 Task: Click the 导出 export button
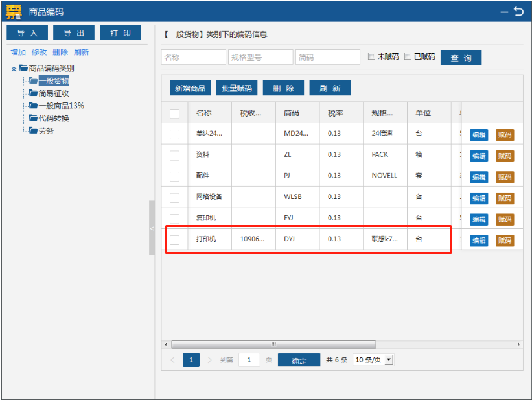pos(74,33)
